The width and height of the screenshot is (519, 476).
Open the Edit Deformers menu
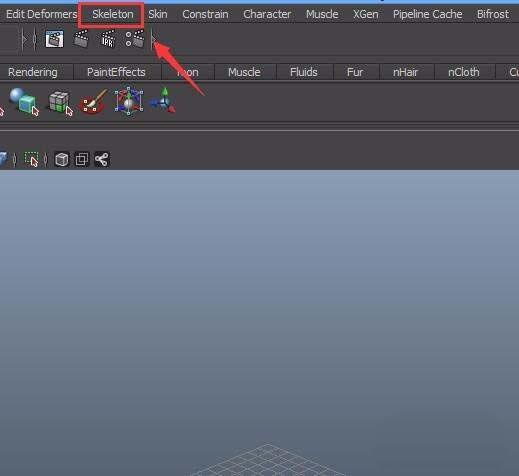tap(42, 14)
